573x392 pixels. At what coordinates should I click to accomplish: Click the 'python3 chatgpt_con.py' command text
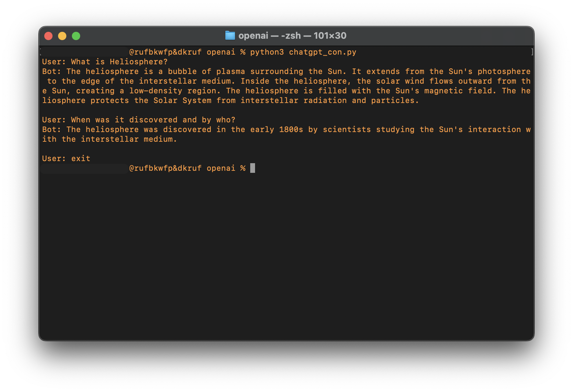pyautogui.click(x=303, y=52)
